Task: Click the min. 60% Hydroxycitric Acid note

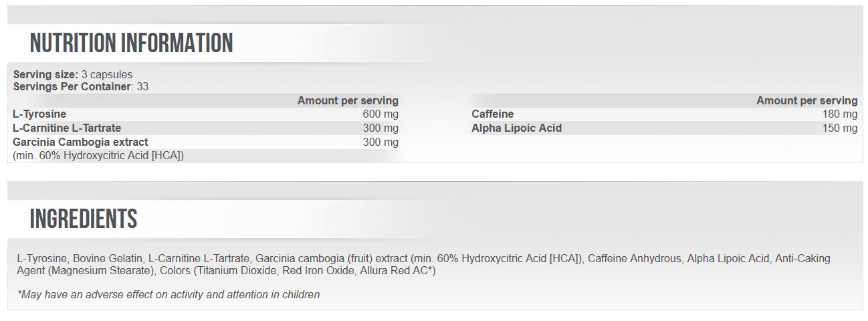Action: (x=98, y=155)
